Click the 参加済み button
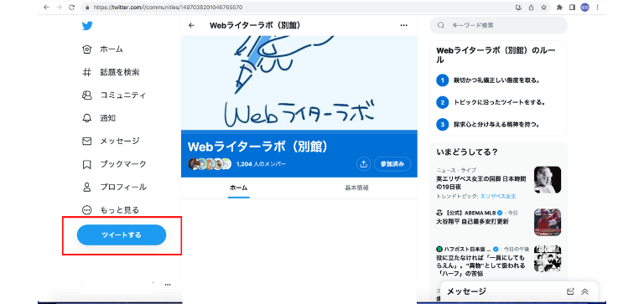Image resolution: width=644 pixels, height=304 pixels. (392, 164)
